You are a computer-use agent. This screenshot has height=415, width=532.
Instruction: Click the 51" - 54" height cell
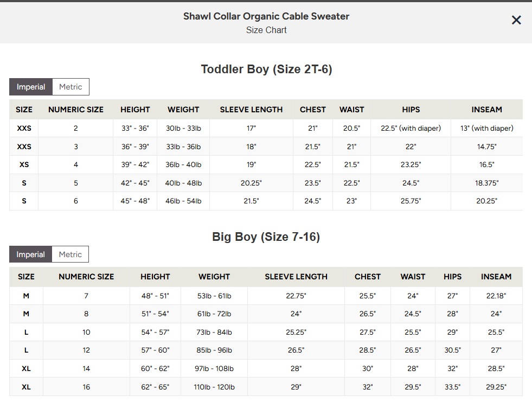pos(155,314)
